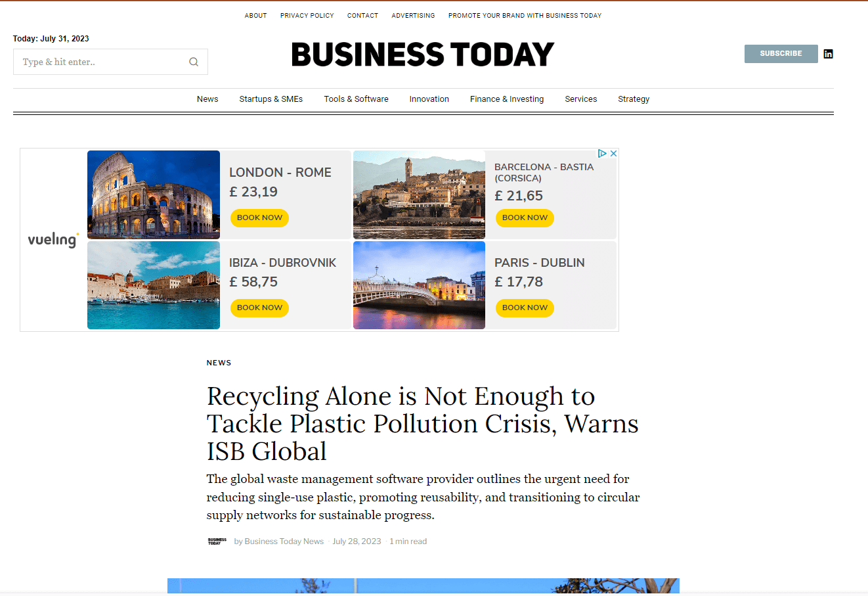The width and height of the screenshot is (868, 596).
Task: Open the 'Business Today News' author link
Action: coord(284,541)
